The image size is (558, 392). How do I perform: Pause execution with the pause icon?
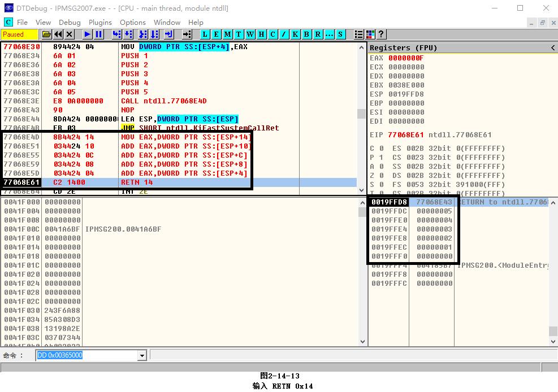98,34
